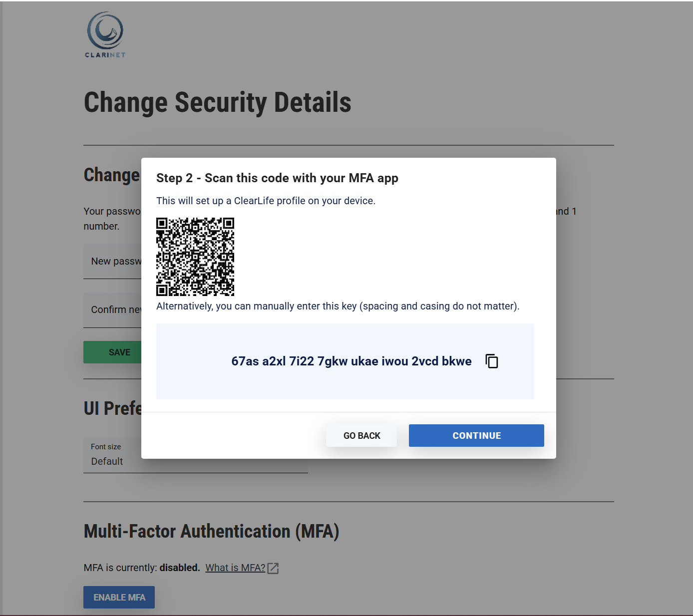693x616 pixels.
Task: Click the Multi-Factor Authentication (MFA) heading
Action: click(x=211, y=532)
